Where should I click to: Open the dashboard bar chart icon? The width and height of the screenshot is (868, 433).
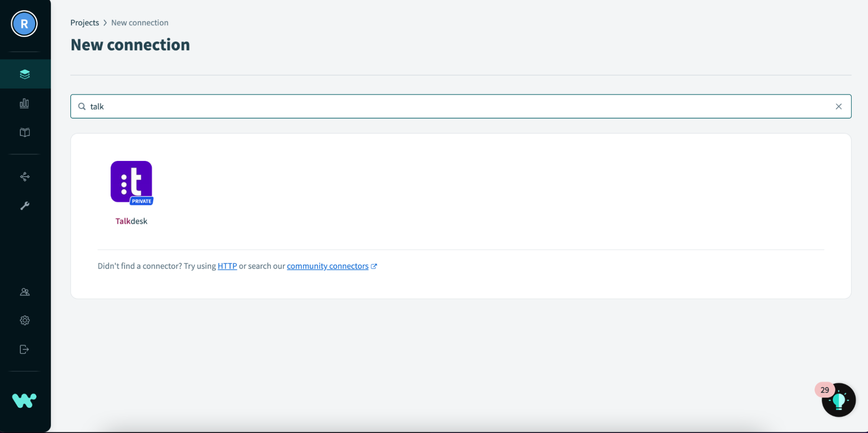coord(25,103)
